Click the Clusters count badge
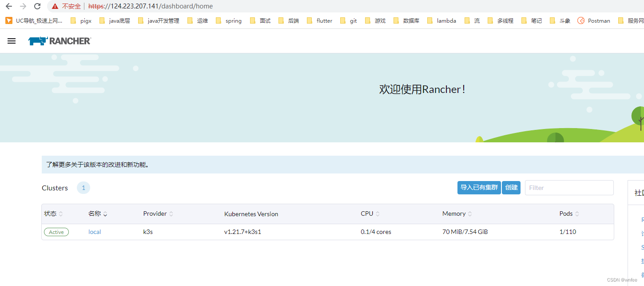Image resolution: width=644 pixels, height=286 pixels. click(83, 188)
